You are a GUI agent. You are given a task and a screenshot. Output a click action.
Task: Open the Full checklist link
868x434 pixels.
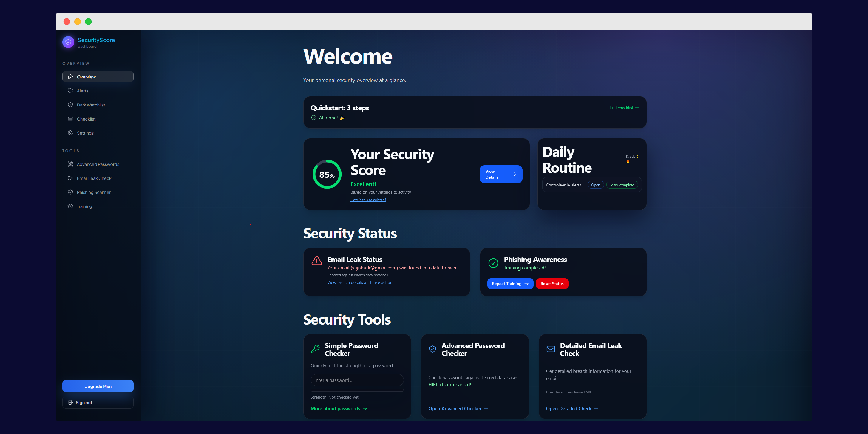[x=624, y=107]
